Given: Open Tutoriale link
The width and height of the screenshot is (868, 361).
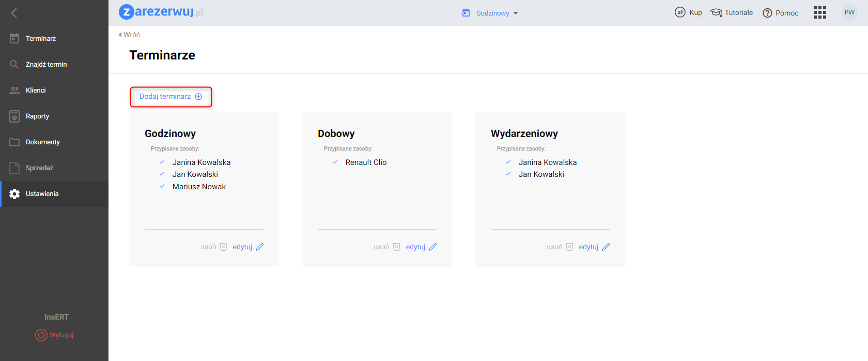Looking at the screenshot, I should click(739, 12).
